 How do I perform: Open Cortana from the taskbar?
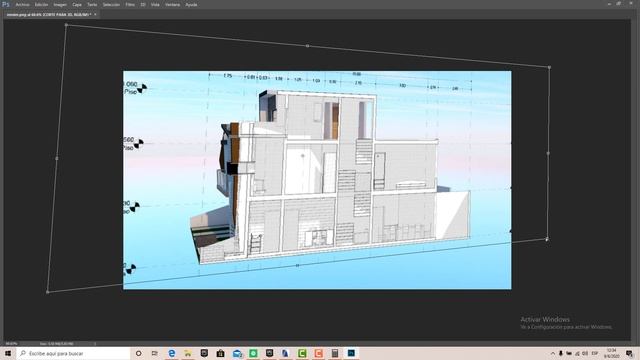(x=138, y=353)
